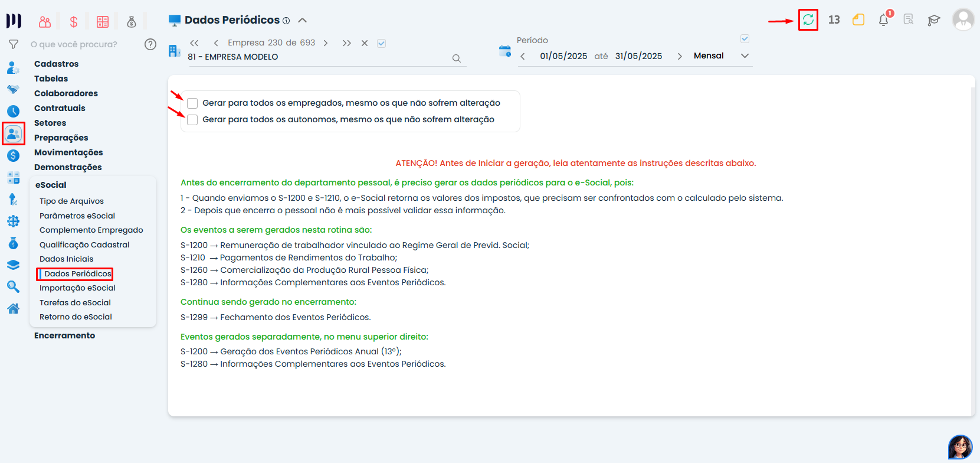Image resolution: width=980 pixels, height=463 pixels.
Task: Open Qualificação Cadastral
Action: (84, 245)
